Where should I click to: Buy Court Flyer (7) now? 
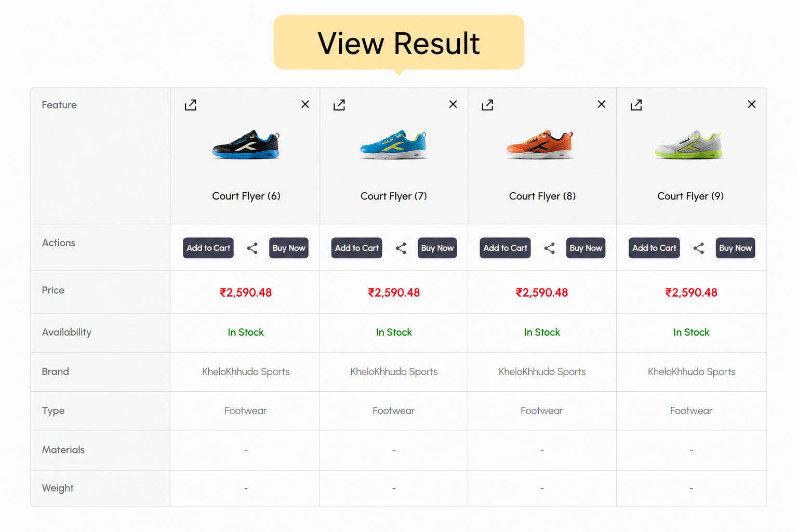tap(437, 248)
